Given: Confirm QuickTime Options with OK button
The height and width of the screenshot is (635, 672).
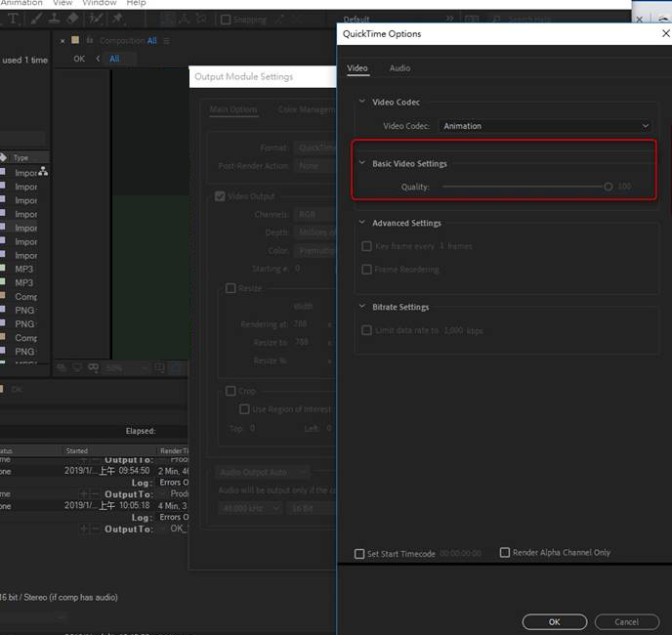Looking at the screenshot, I should pyautogui.click(x=555, y=621).
